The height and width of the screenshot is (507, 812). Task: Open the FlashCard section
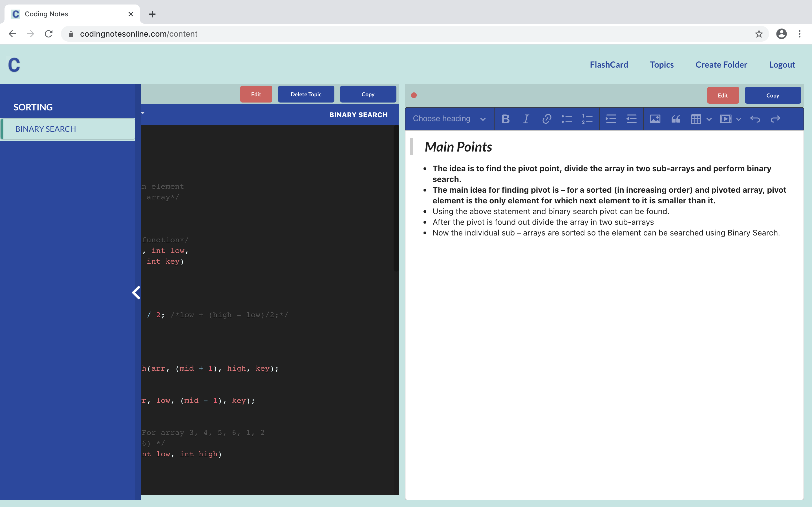tap(609, 65)
